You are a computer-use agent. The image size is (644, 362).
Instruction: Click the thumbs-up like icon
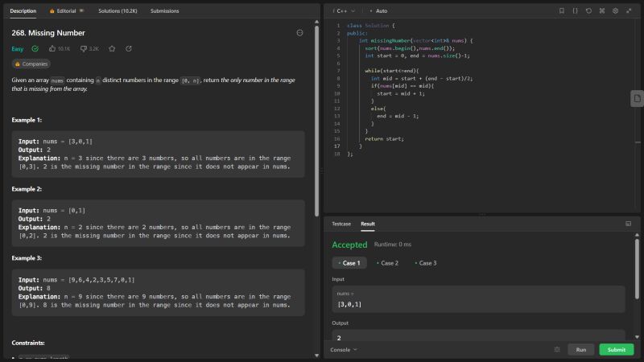coord(52,49)
